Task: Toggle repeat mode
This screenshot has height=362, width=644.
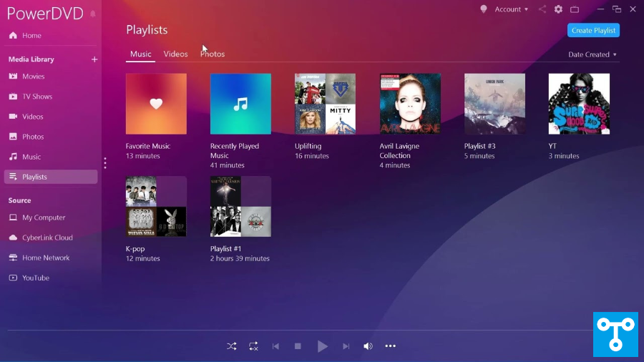Action: [x=253, y=346]
